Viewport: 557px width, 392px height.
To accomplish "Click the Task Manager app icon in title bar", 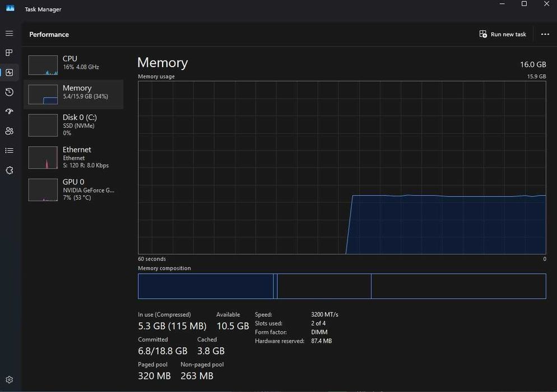I will pyautogui.click(x=10, y=8).
